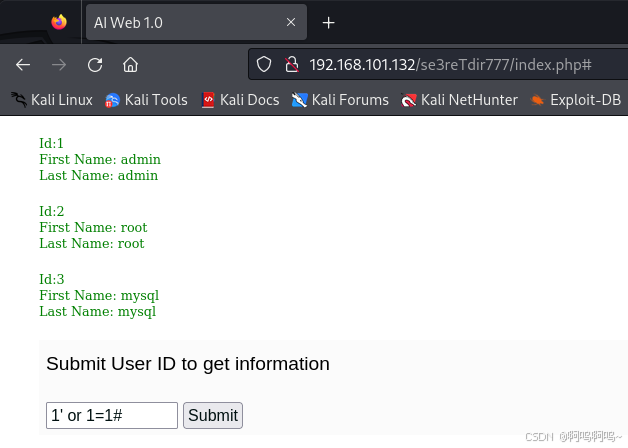Screen dimensions: 628x448
Task: Go back to the previous page
Action: tap(23, 64)
